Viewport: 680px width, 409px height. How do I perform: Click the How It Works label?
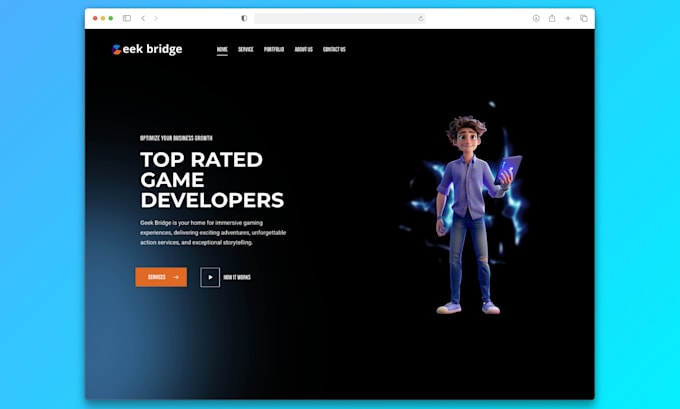[237, 277]
